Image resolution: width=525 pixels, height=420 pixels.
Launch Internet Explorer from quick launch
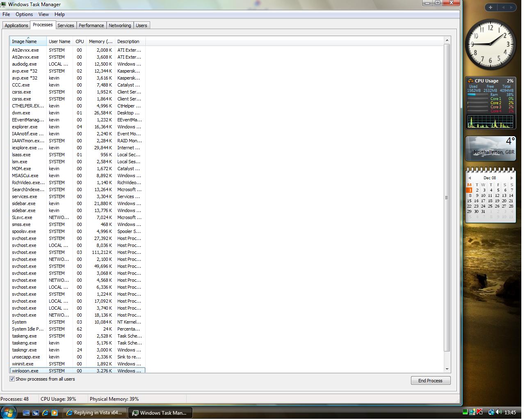click(45, 413)
